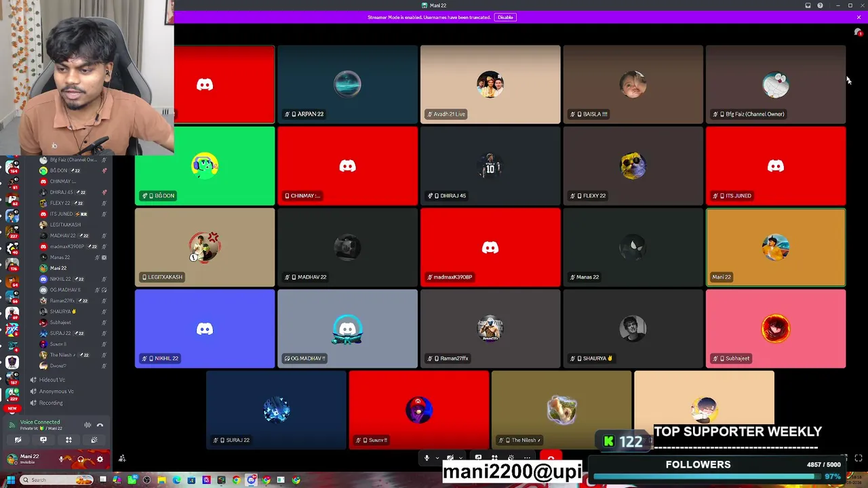Viewport: 868px width, 488px height.
Task: Open Task View on the taskbar
Action: 103,480
